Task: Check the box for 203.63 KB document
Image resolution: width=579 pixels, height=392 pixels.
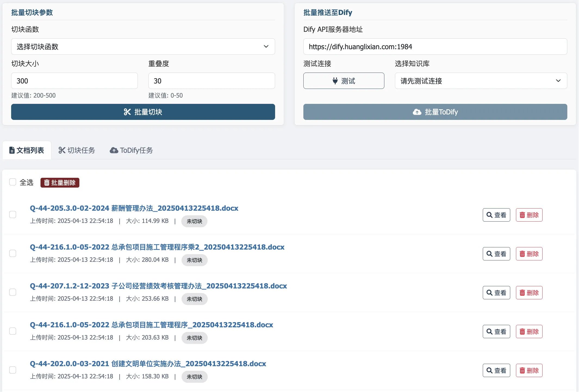Action: 13,331
